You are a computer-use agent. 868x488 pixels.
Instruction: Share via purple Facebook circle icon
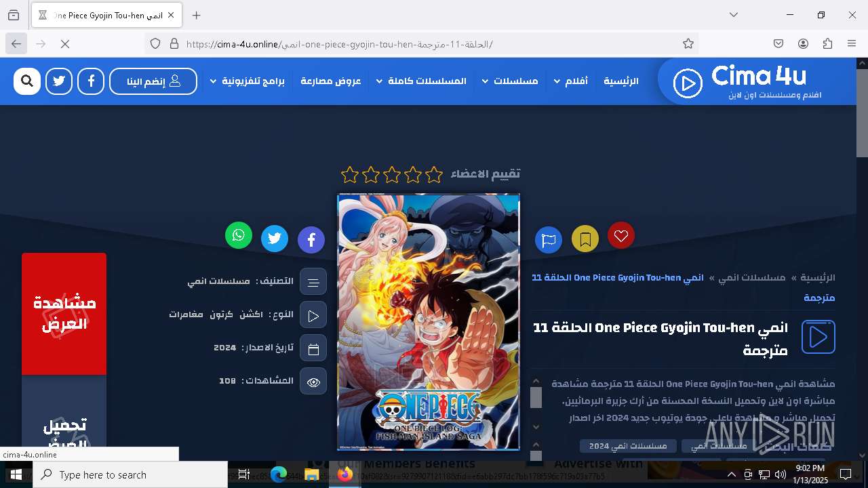(x=311, y=239)
